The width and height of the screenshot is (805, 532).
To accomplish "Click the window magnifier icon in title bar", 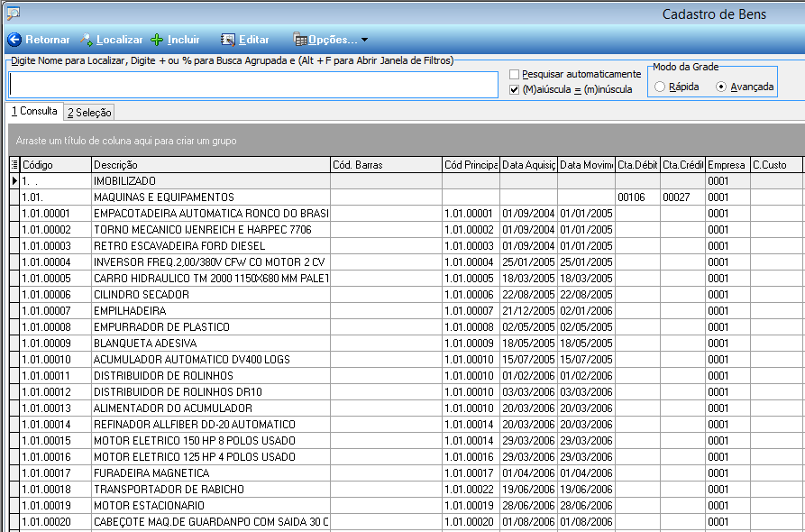I will (x=13, y=14).
